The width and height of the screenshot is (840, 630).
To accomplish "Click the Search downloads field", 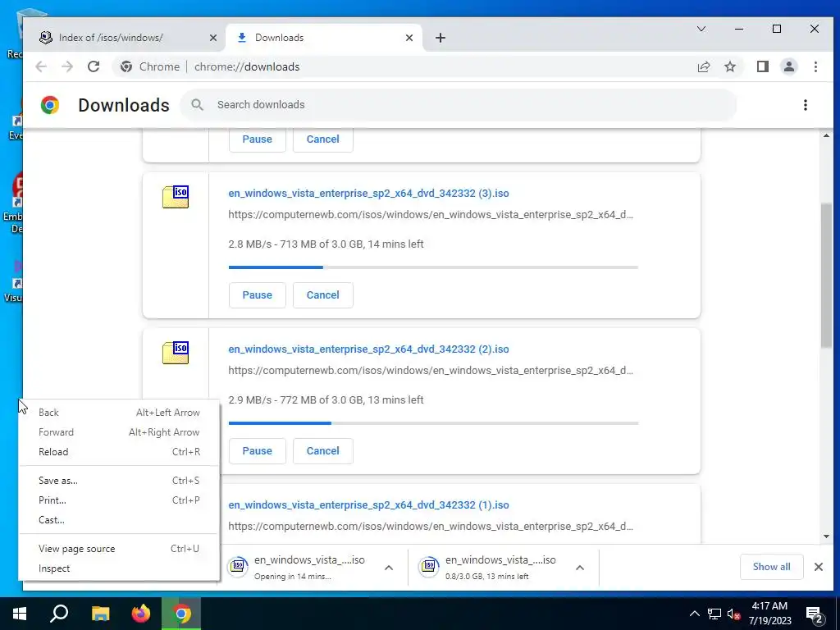I will (x=458, y=105).
